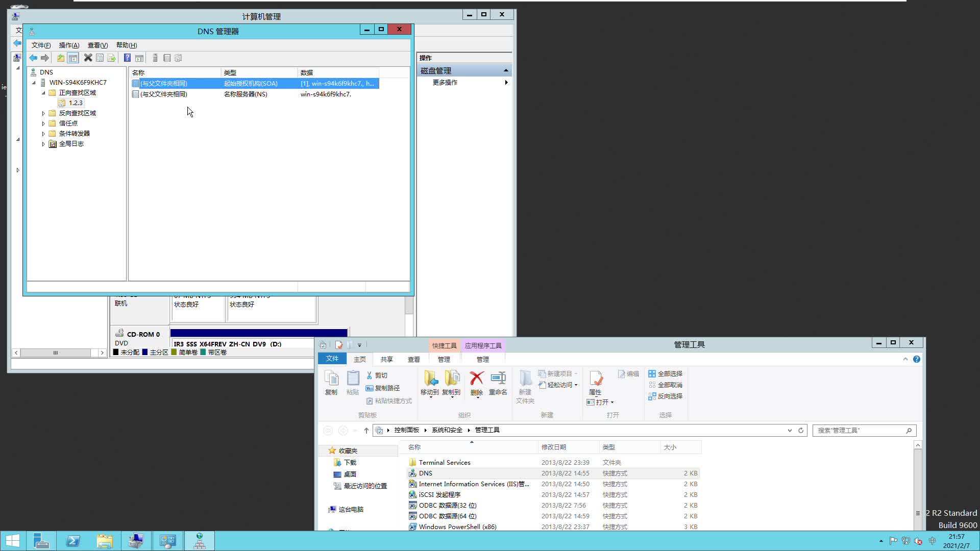The width and height of the screenshot is (980, 551).
Task: Create a new folder with 新建文件夹 icon
Action: click(x=526, y=385)
